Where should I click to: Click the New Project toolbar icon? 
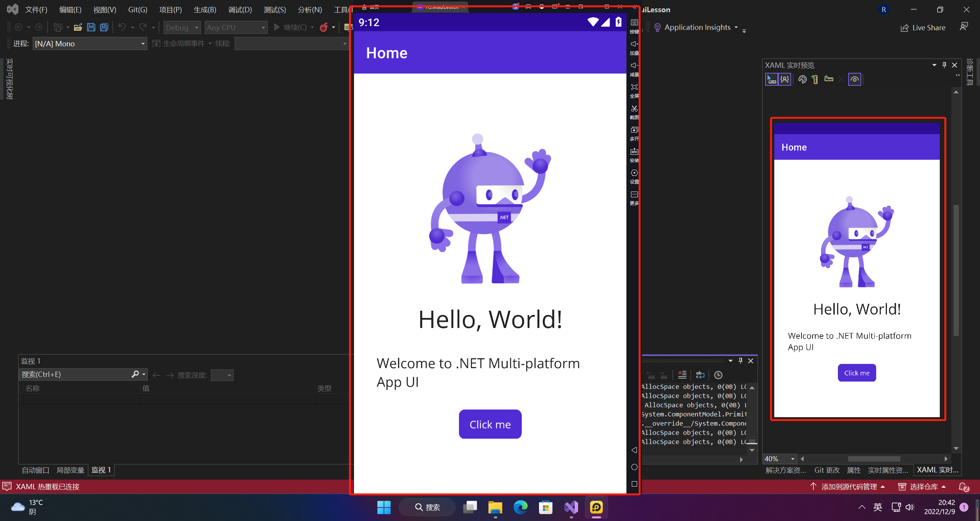(x=58, y=27)
